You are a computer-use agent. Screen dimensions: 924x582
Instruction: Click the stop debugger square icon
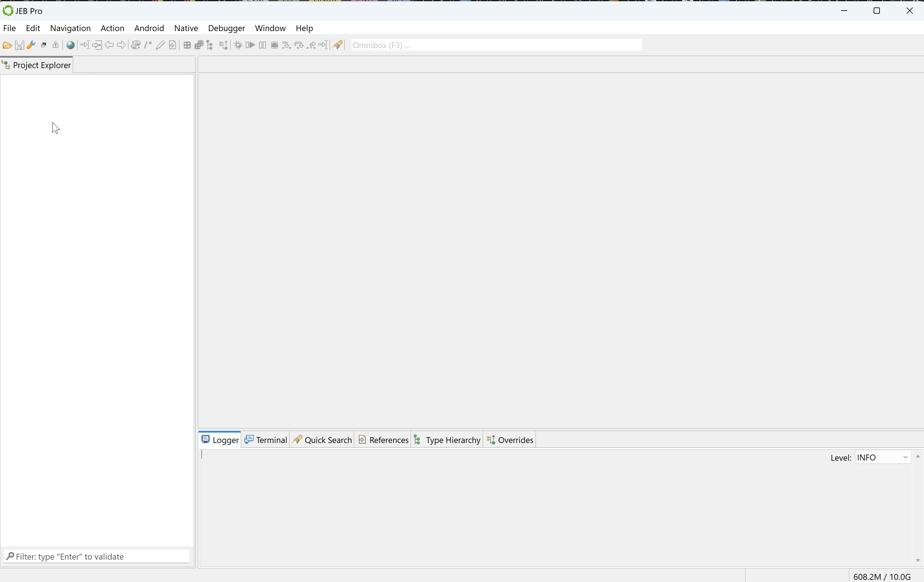[x=274, y=45]
